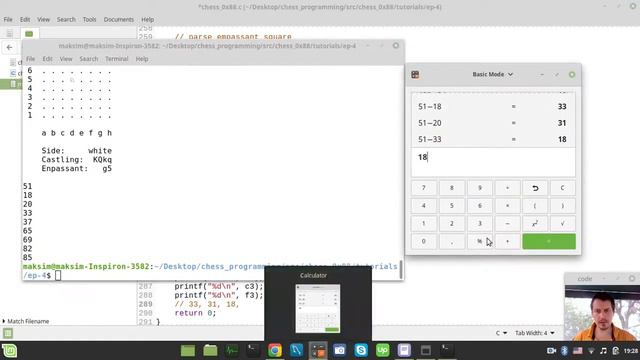Image resolution: width=640 pixels, height=360 pixels.
Task: Click the video camera icon in the system tray
Action: point(551,351)
